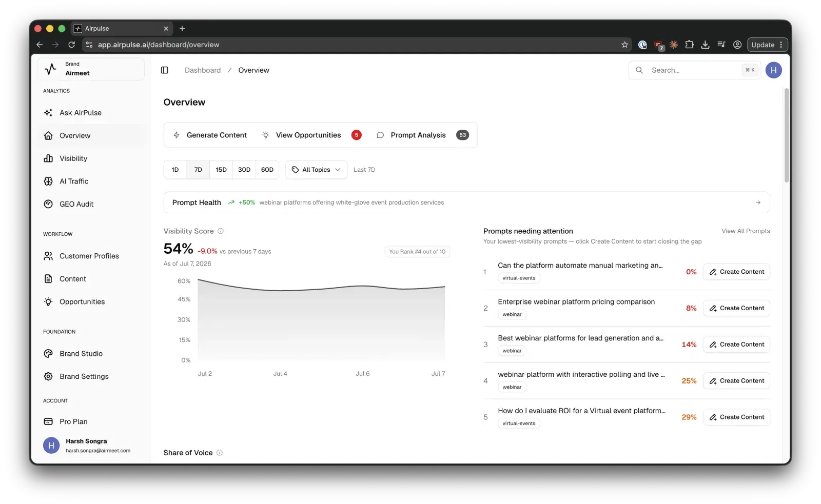Click the Prompt Health arrow icon

click(758, 203)
